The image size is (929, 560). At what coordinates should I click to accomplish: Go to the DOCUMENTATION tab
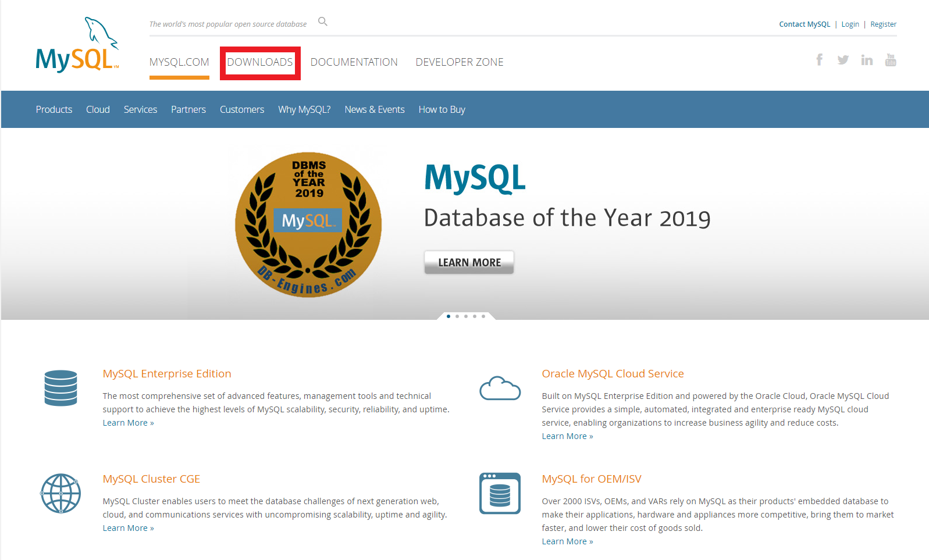click(354, 62)
